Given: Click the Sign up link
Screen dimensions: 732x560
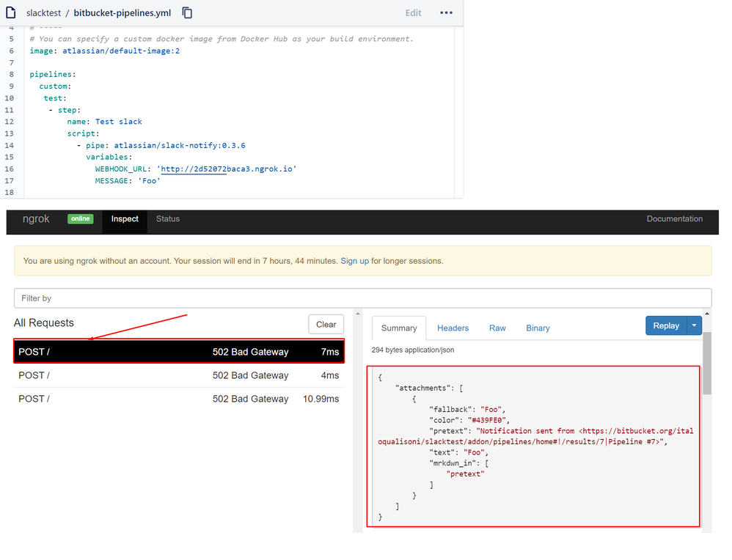Looking at the screenshot, I should pos(354,261).
